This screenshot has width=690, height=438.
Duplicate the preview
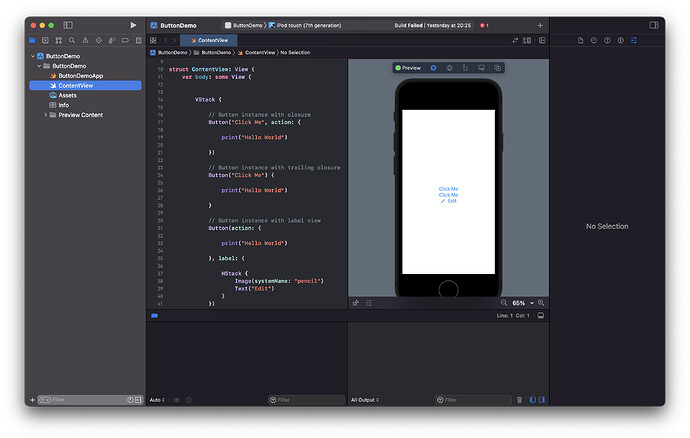[497, 68]
